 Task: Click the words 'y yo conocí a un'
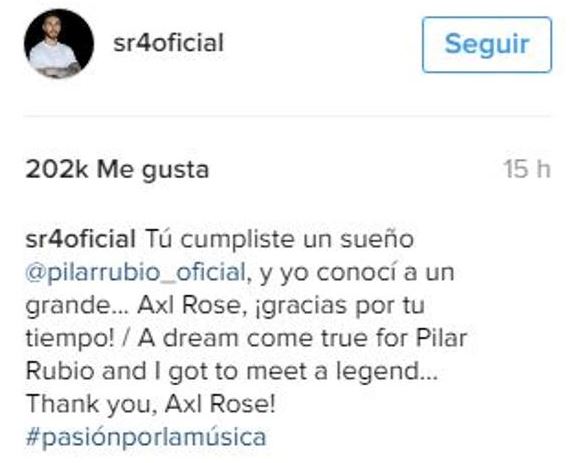click(357, 273)
